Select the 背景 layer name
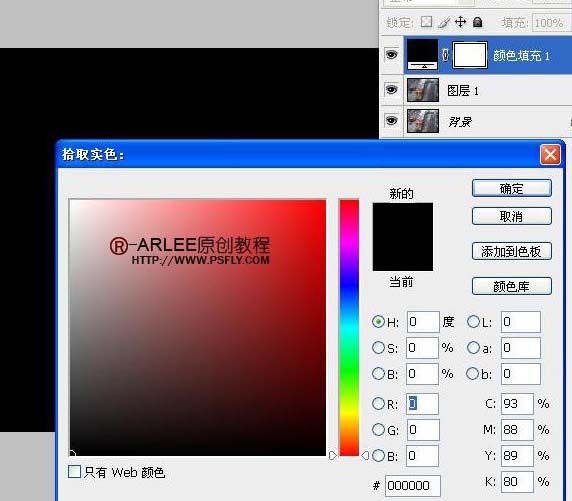The width and height of the screenshot is (572, 501). (460, 122)
